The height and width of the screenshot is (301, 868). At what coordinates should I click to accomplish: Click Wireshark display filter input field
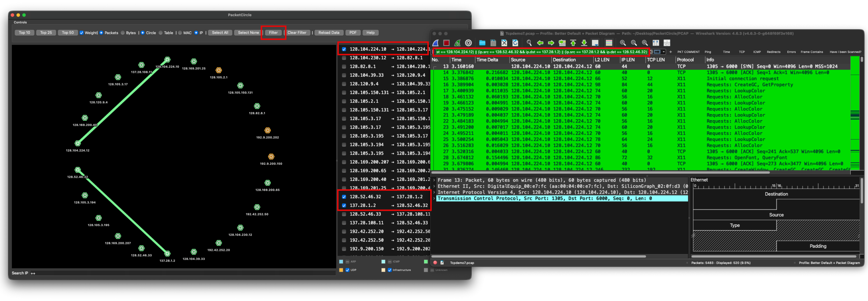click(541, 52)
